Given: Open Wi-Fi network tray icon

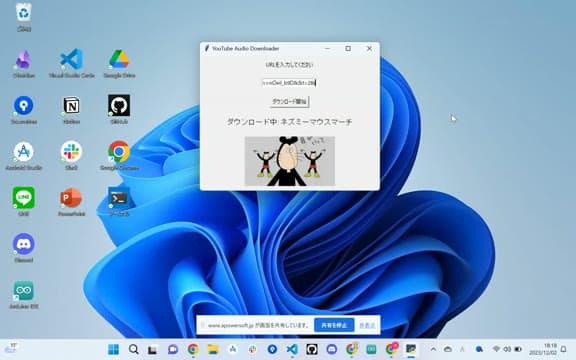Looking at the screenshot, I should (496, 349).
